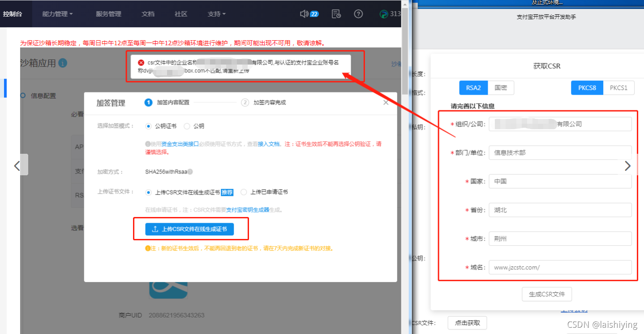Screen dimensions: 644x334
Task: Select the 公钥 radio option
Action: pyautogui.click(x=187, y=126)
